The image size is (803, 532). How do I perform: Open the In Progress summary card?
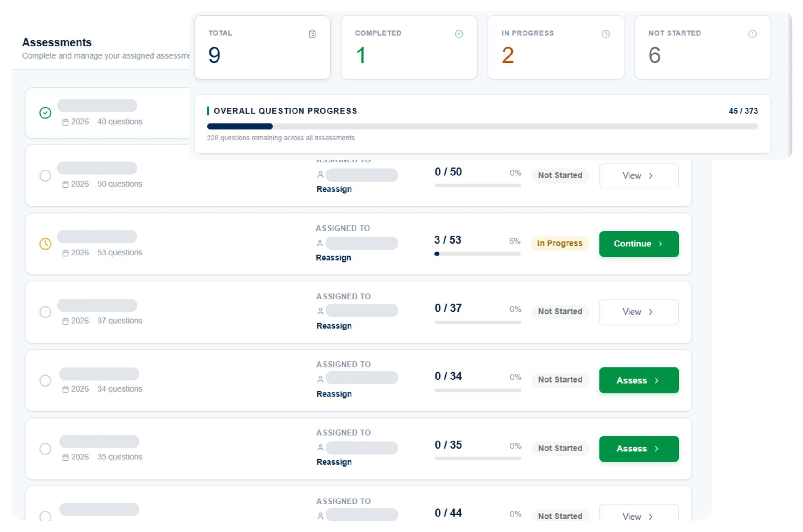(556, 47)
